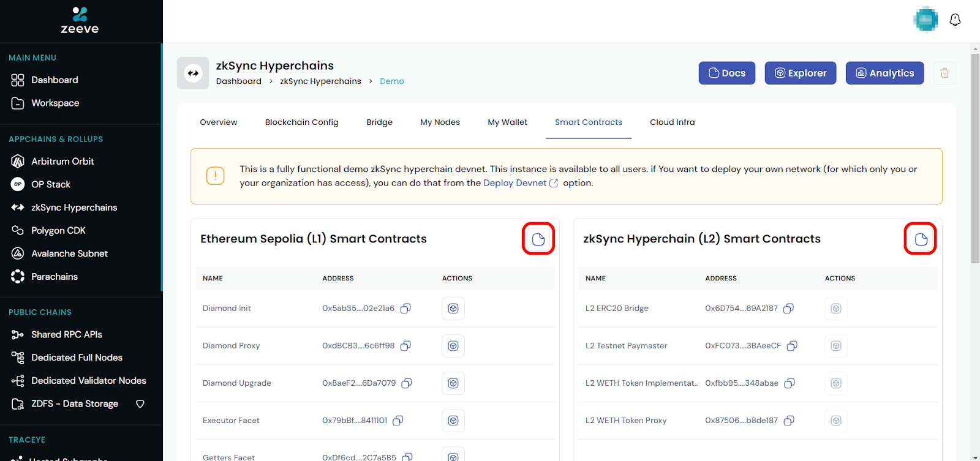Copy the Diamond Init address

[405, 309]
